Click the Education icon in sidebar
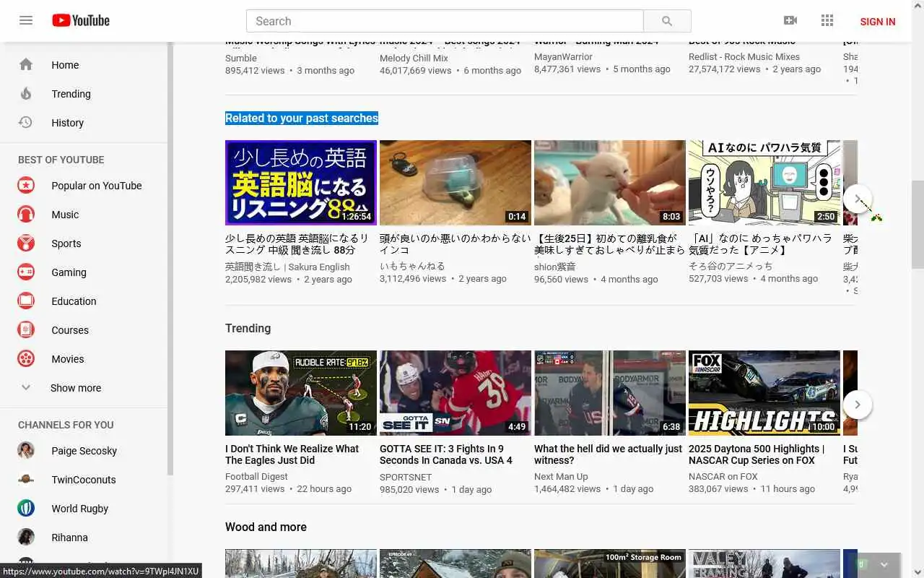Screen dimensions: 924x578 26,301
